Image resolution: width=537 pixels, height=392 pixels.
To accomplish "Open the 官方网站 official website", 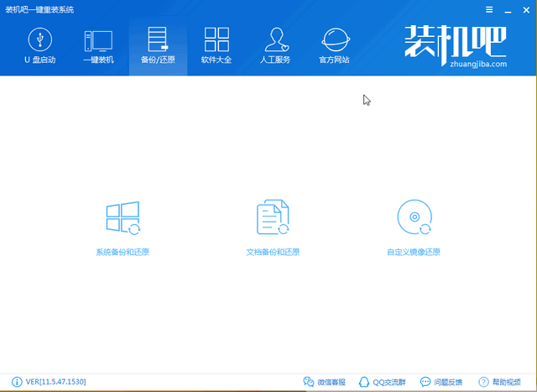I will click(336, 47).
